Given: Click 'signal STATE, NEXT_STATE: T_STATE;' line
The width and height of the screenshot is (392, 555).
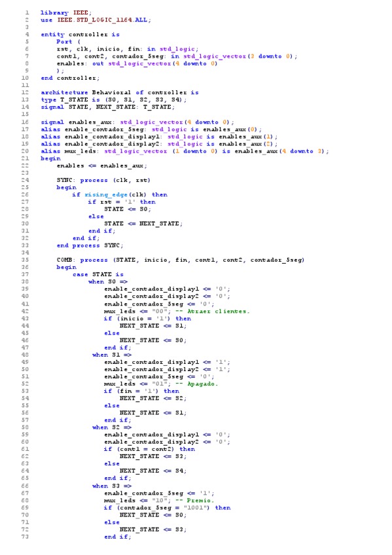Looking at the screenshot, I should coord(107,107).
